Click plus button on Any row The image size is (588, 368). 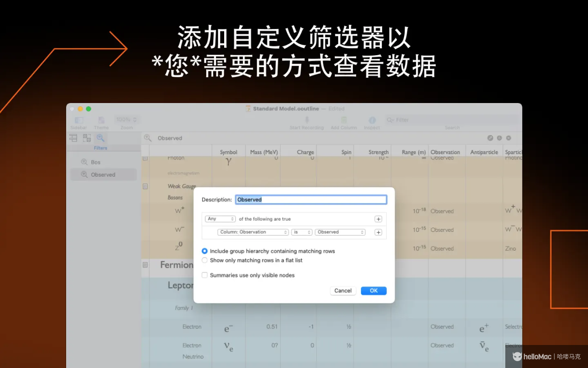click(x=379, y=219)
